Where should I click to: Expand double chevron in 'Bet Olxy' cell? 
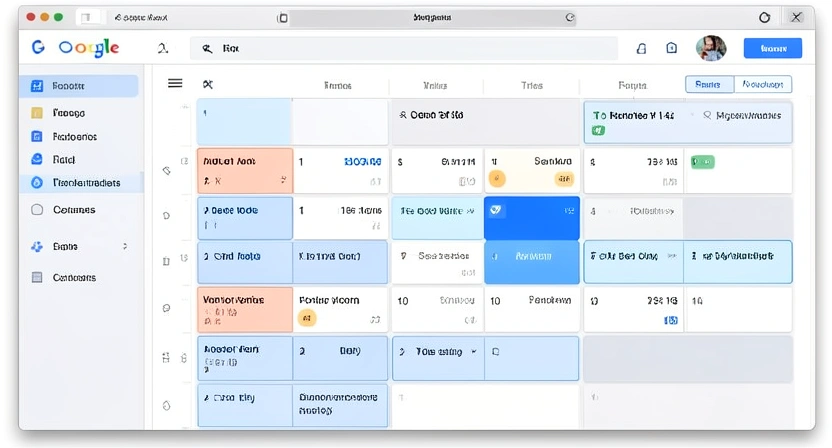pos(672,256)
